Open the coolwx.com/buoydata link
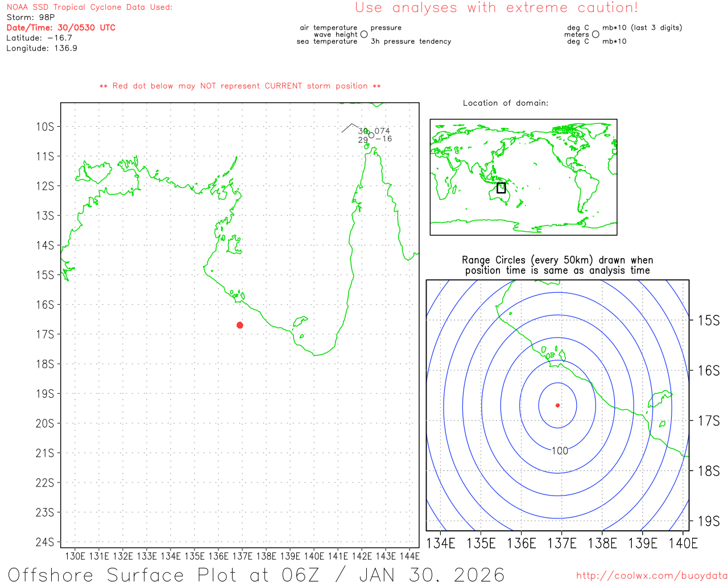Screen dimensions: 728x582 pyautogui.click(x=652, y=576)
